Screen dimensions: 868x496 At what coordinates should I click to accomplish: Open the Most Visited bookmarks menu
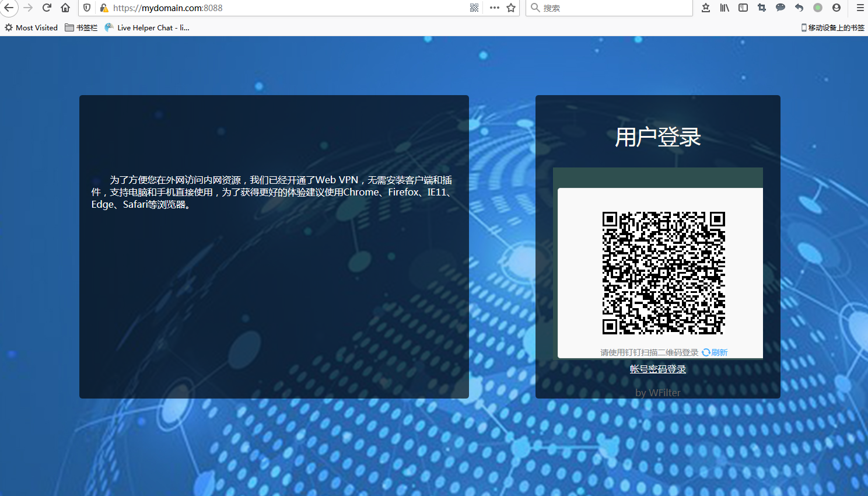coord(32,27)
